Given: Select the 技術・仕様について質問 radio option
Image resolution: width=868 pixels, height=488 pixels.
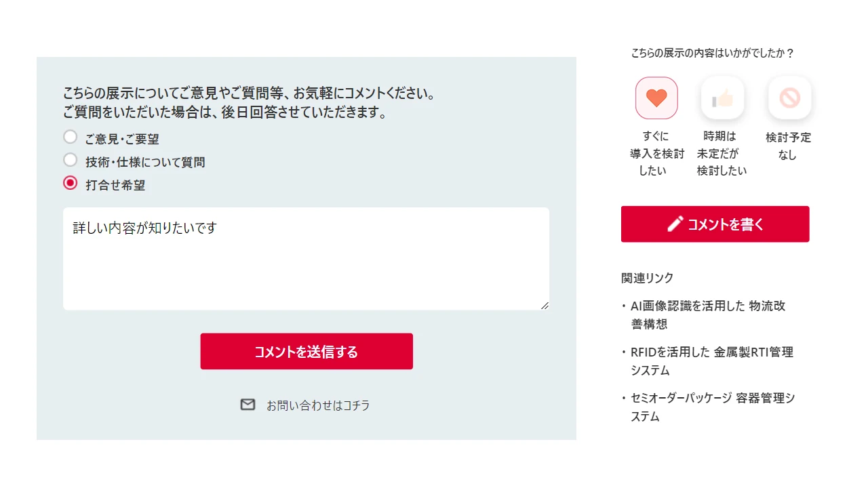Looking at the screenshot, I should tap(70, 160).
